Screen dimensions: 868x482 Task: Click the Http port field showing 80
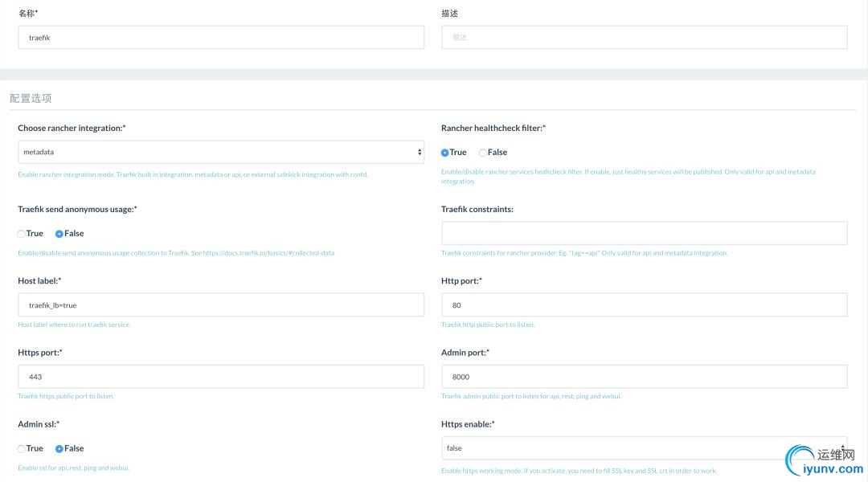pyautogui.click(x=644, y=305)
